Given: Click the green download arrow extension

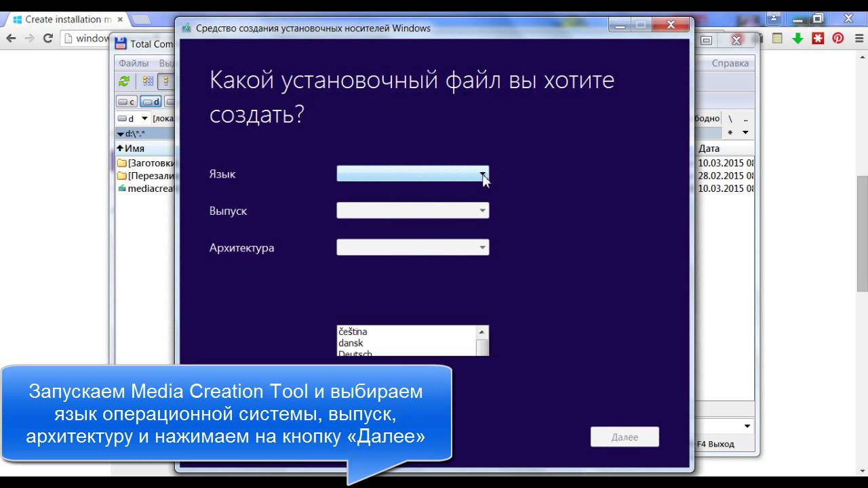Looking at the screenshot, I should pos(798,39).
